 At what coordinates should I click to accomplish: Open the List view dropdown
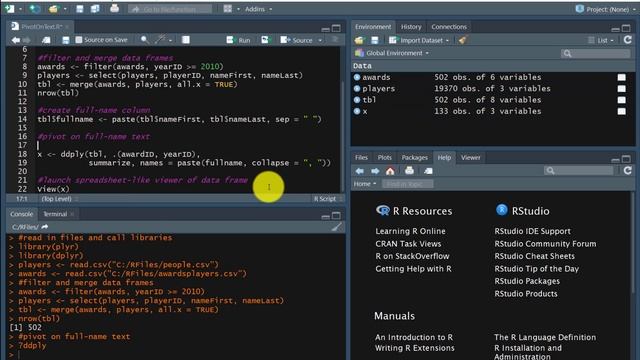[601, 40]
